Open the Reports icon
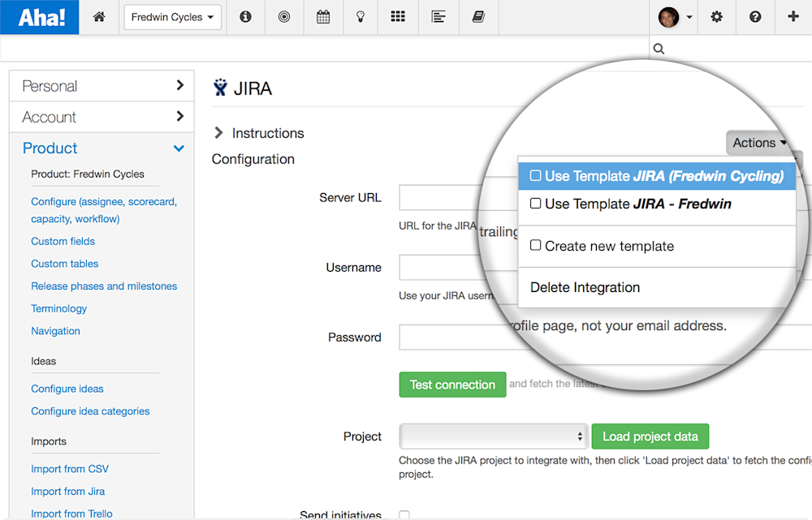 pyautogui.click(x=438, y=16)
